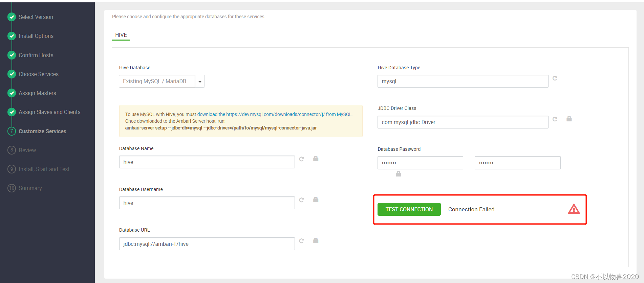This screenshot has height=283, width=644.
Task: Click the JDBC Driver Class field
Action: pyautogui.click(x=463, y=122)
